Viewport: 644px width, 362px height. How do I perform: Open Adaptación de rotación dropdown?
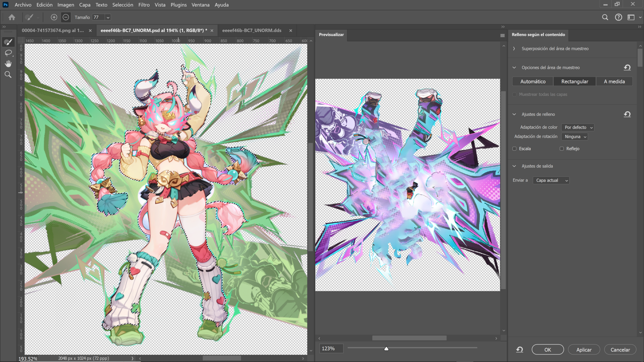tap(575, 136)
